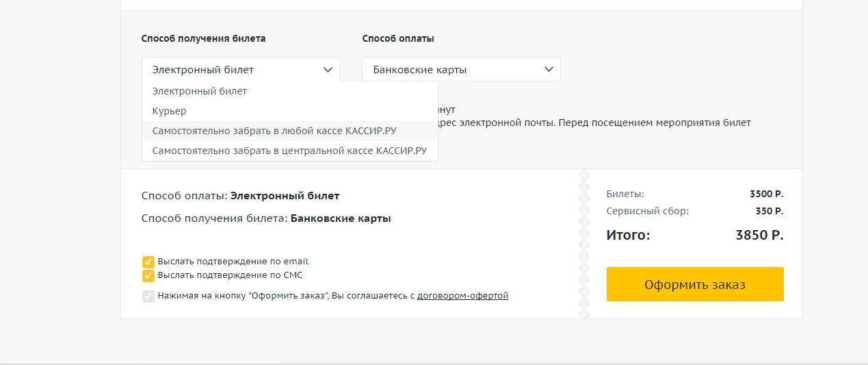This screenshot has height=365, width=868.
Task: Click the Способ оплаты heading above the dropdown
Action: point(398,38)
